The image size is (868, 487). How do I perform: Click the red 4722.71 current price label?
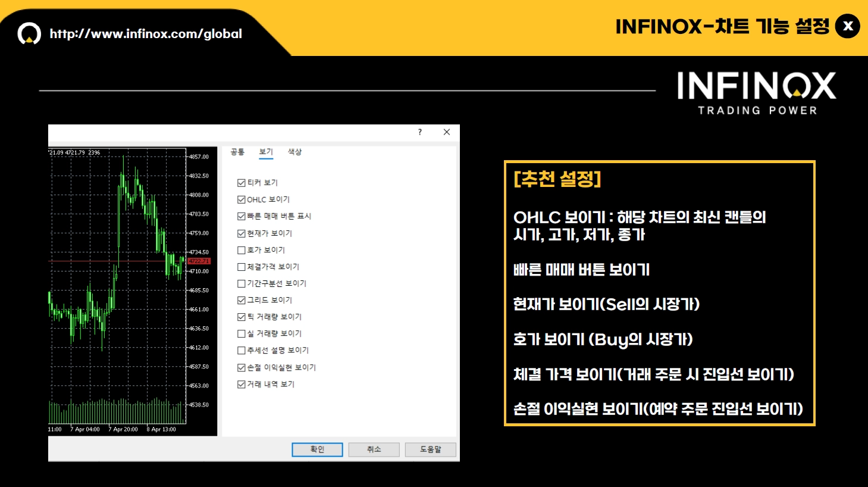coord(199,261)
